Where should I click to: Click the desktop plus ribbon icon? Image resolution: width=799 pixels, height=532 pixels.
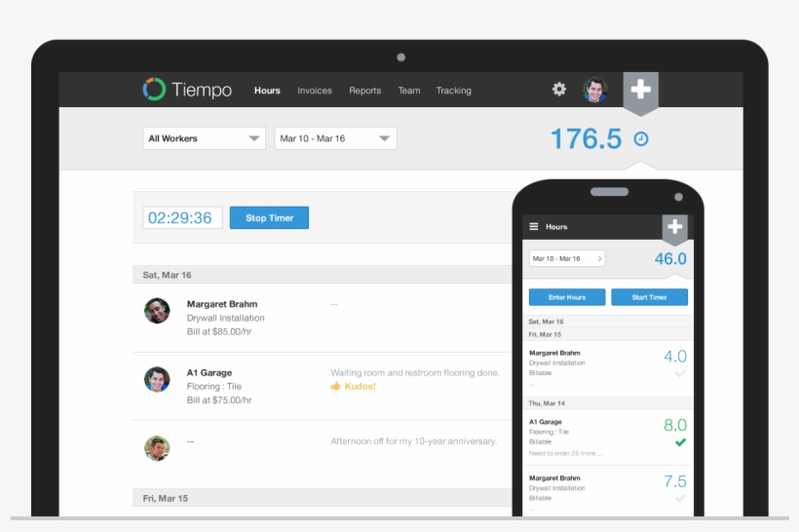640,90
